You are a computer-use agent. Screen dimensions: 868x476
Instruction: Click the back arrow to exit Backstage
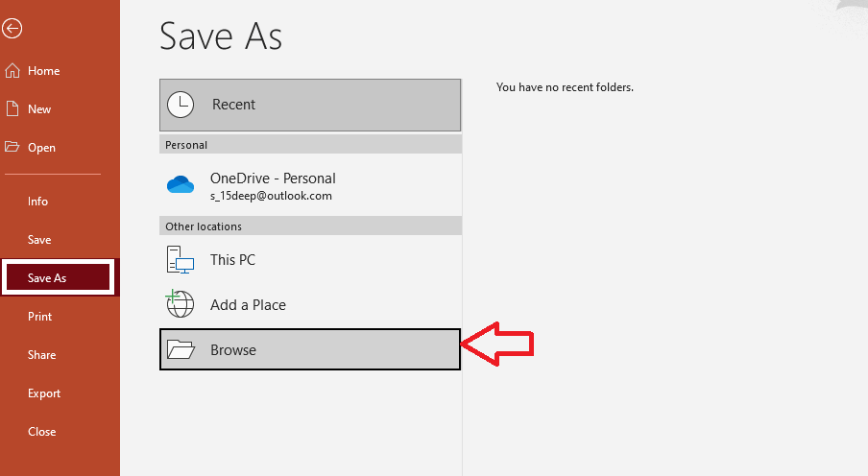[x=12, y=29]
